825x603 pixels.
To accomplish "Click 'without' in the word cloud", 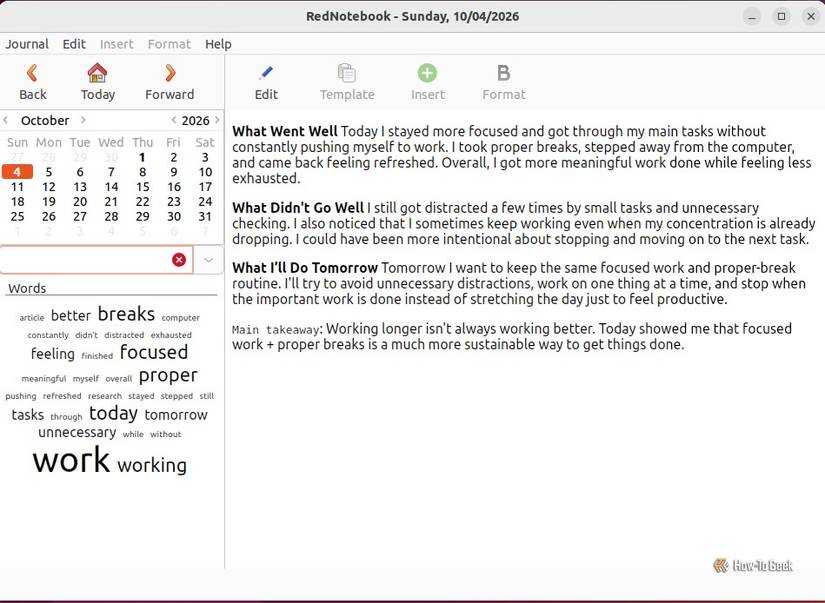I will (165, 435).
